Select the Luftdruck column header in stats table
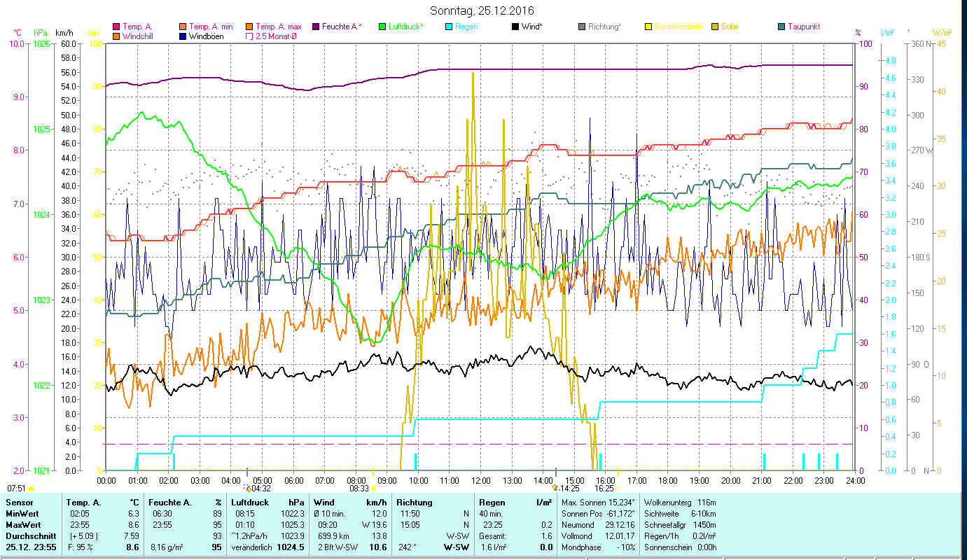This screenshot has width=967, height=560. point(250,502)
